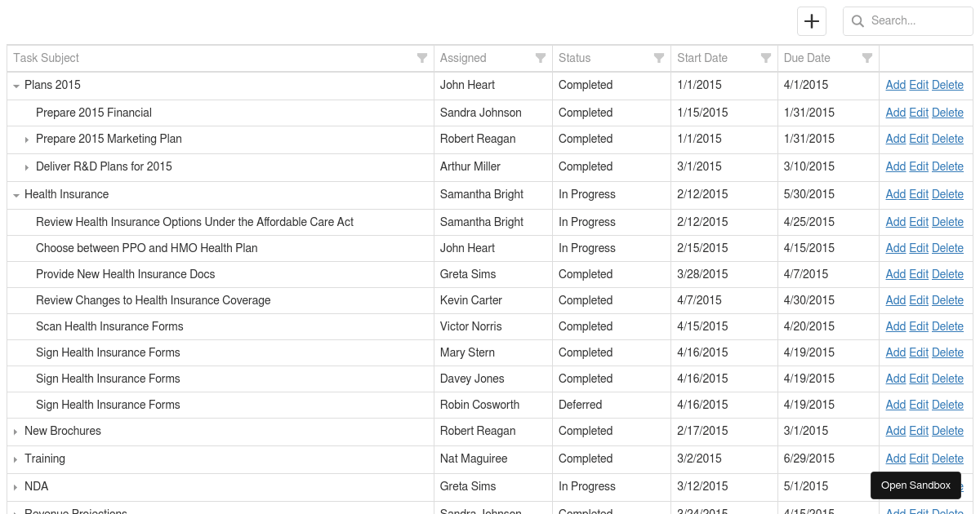Click the plus icon to add a task
The height and width of the screenshot is (514, 980).
[x=811, y=20]
